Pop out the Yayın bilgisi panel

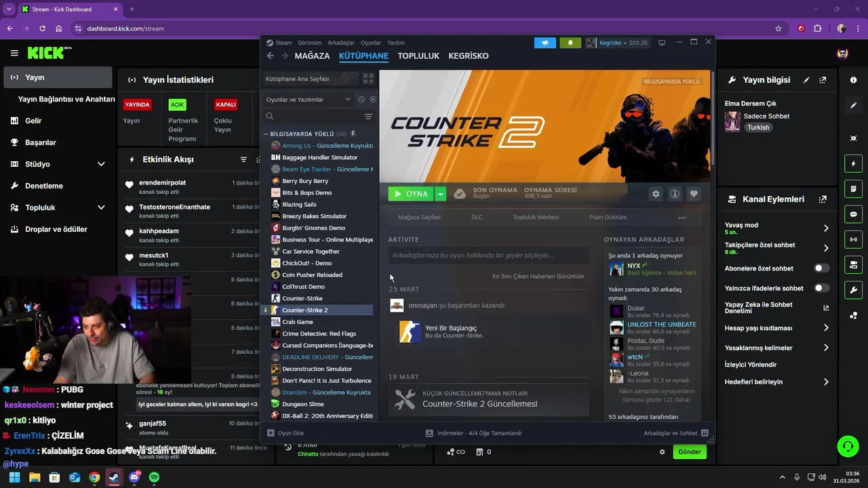point(823,80)
